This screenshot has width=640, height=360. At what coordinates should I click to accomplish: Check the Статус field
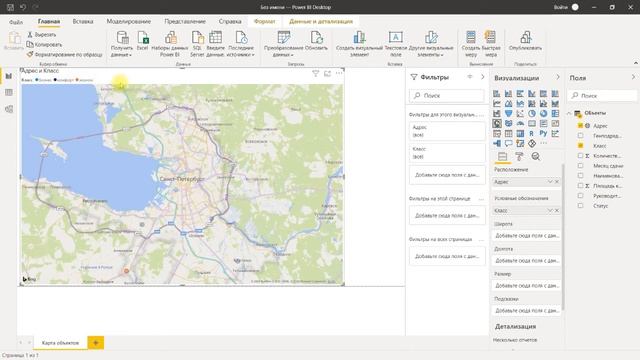click(x=580, y=206)
